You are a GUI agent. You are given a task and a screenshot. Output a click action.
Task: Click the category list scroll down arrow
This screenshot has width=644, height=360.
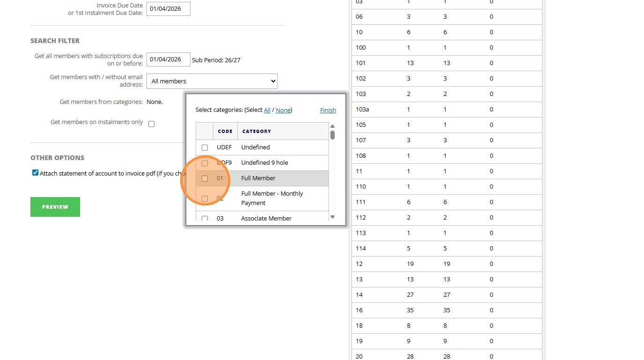[x=333, y=217]
